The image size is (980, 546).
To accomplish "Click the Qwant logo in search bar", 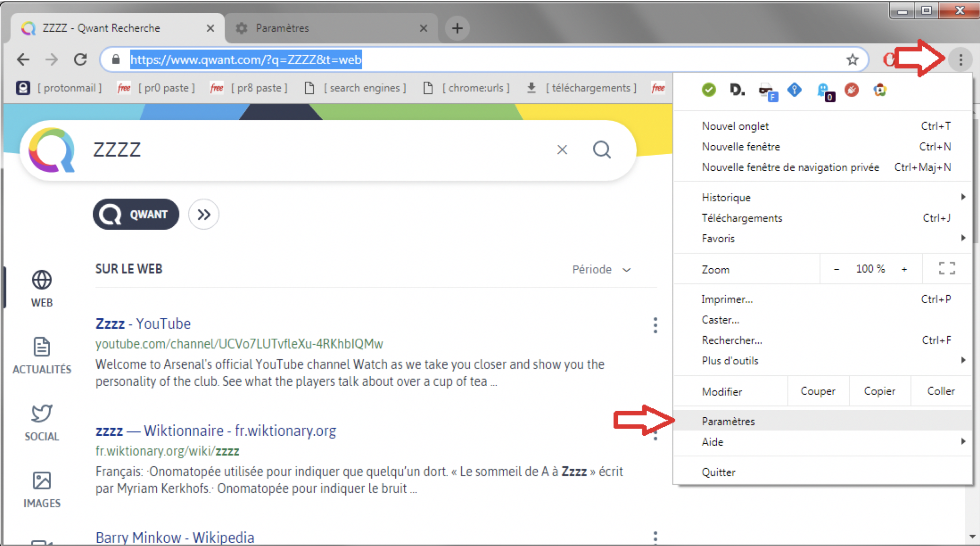I will (x=52, y=150).
